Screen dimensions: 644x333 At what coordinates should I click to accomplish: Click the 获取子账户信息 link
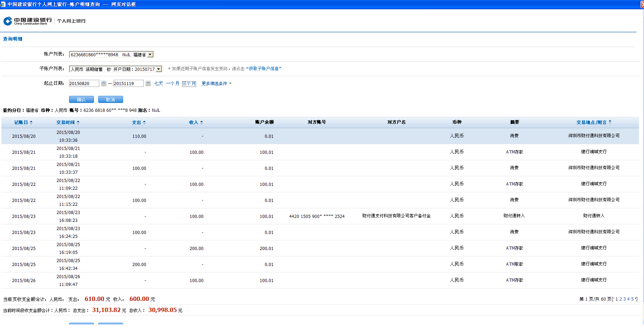coord(263,69)
